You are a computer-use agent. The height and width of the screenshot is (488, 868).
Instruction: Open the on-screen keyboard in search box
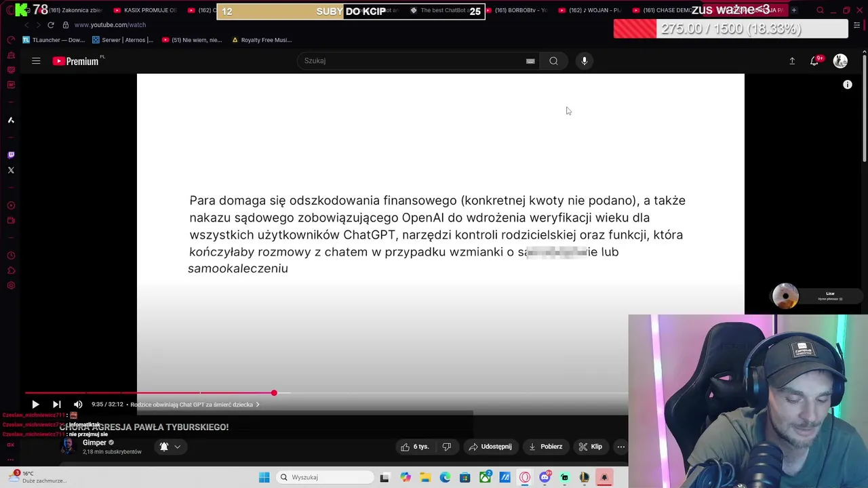click(x=530, y=61)
